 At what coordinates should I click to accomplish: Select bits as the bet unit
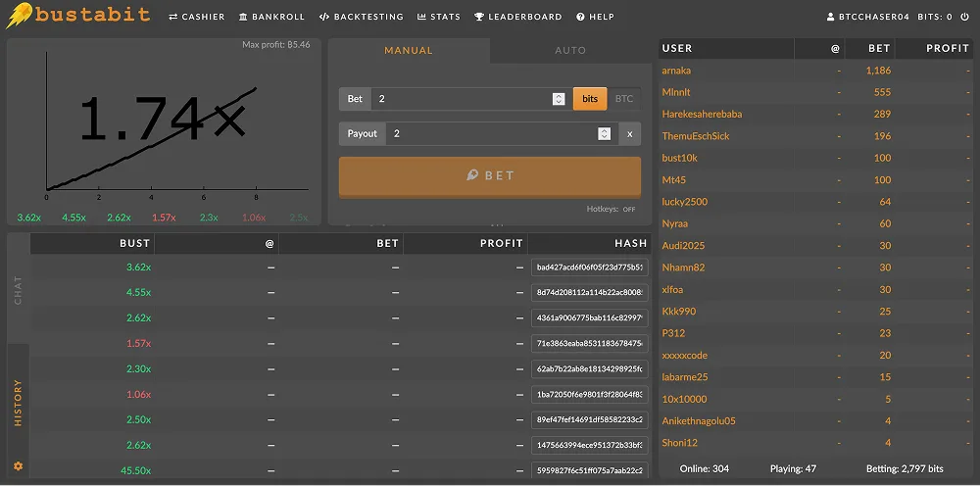pos(590,99)
